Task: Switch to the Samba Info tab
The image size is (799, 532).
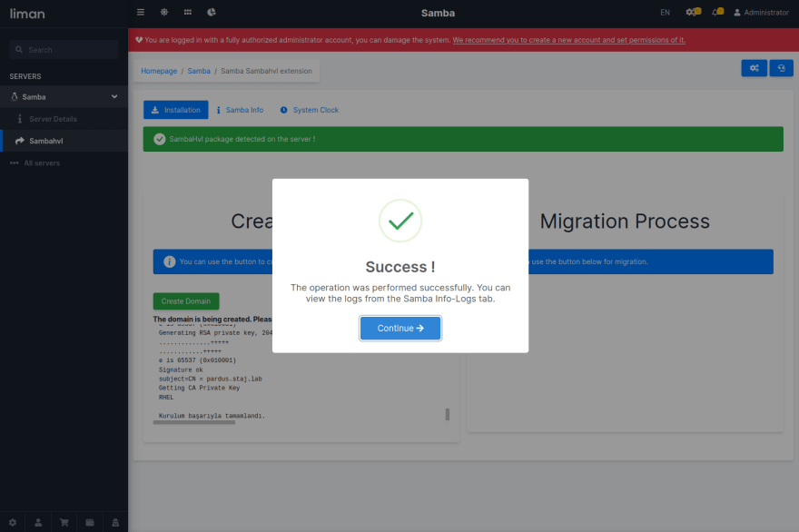Action: [240, 110]
